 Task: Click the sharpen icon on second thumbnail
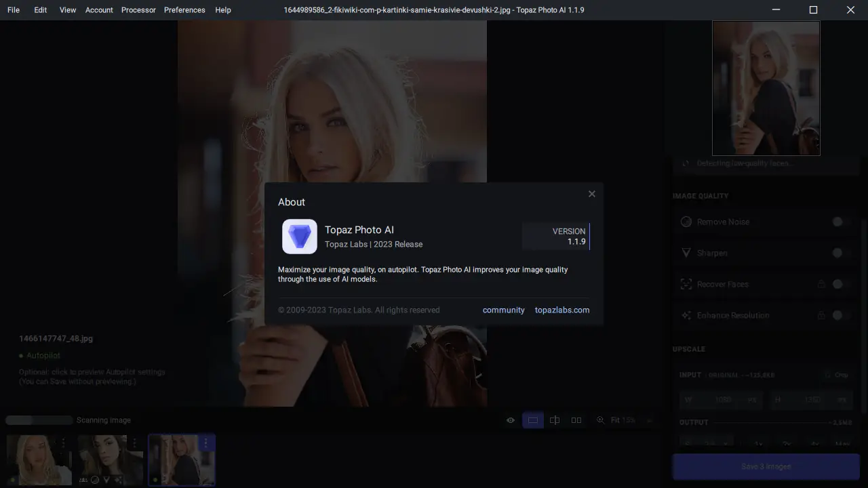click(x=106, y=480)
